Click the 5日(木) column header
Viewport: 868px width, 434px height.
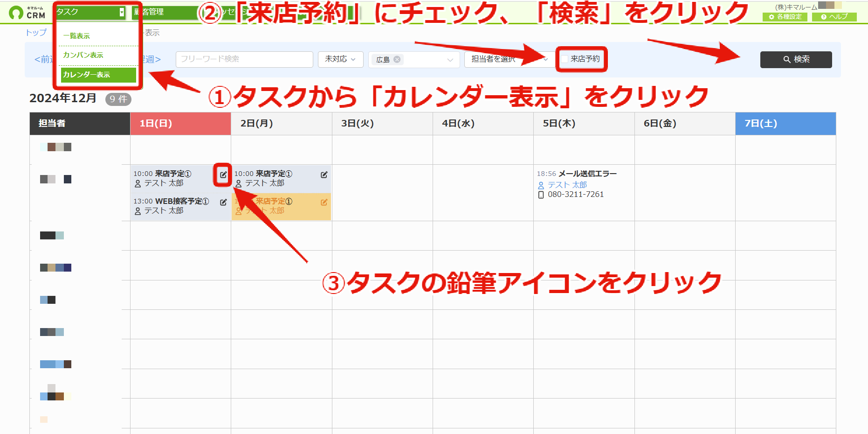[584, 124]
